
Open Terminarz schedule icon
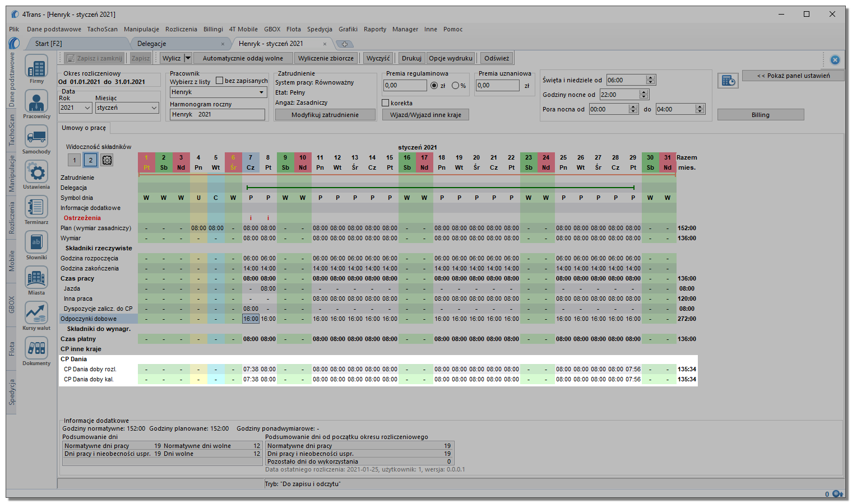36,208
